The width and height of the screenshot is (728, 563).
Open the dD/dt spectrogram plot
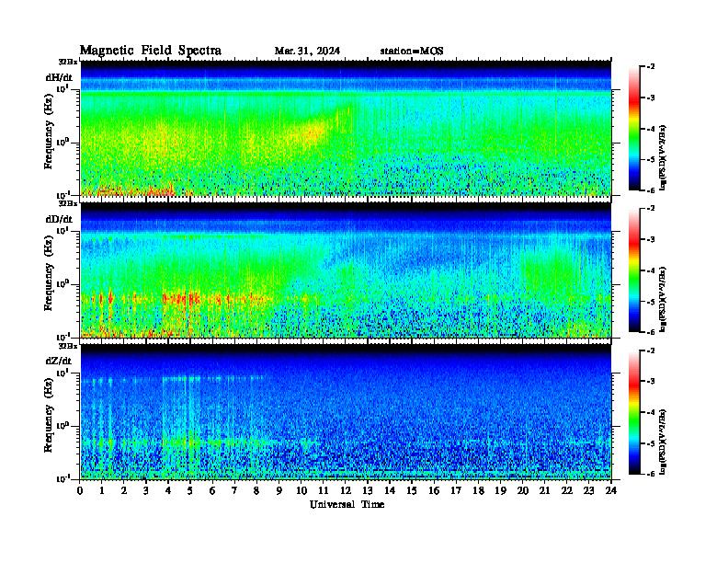346,270
